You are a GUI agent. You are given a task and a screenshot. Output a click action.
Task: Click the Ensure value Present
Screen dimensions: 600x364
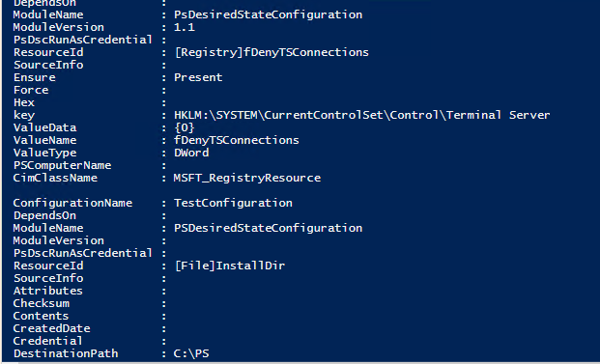click(198, 77)
